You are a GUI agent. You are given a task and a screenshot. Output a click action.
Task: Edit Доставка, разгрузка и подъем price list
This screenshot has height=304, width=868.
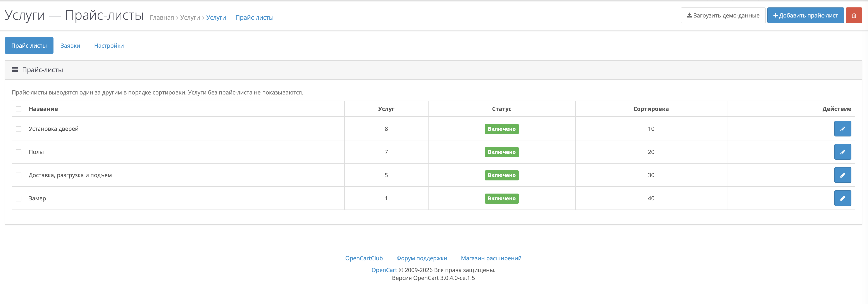(x=842, y=175)
